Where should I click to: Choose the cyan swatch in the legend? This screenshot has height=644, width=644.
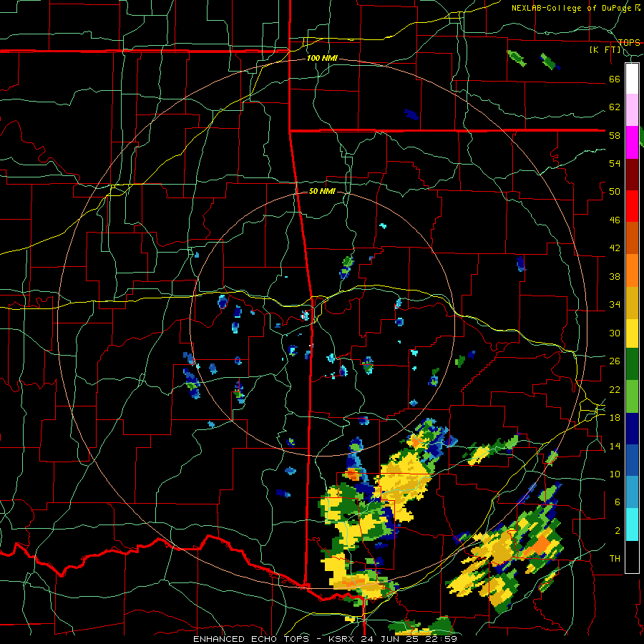click(632, 525)
